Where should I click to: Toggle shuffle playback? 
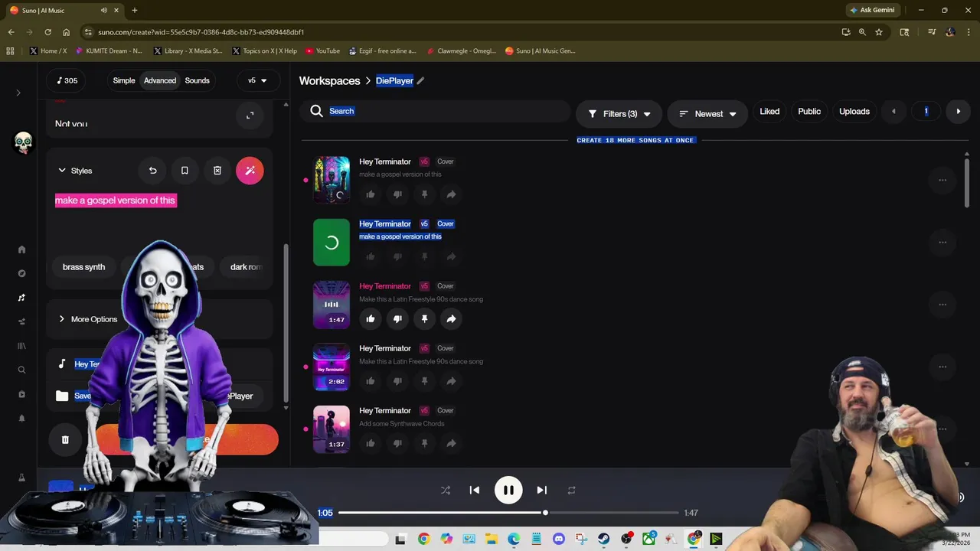446,491
